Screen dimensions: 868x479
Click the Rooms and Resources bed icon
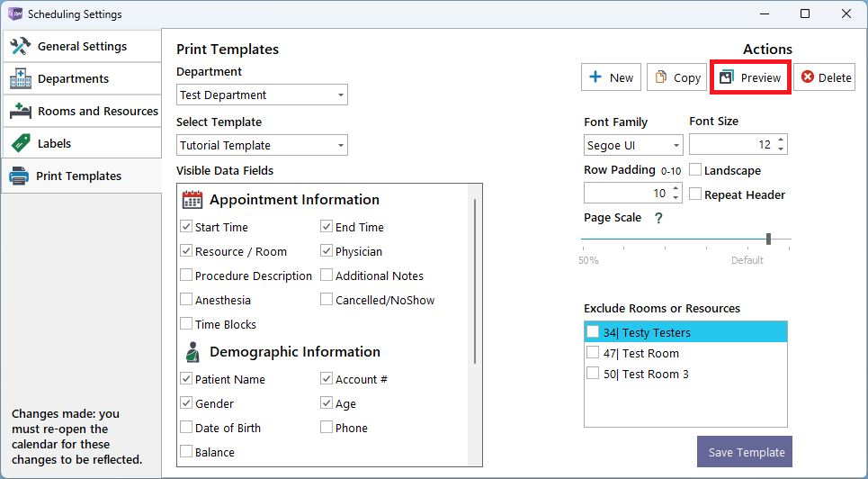(21, 111)
